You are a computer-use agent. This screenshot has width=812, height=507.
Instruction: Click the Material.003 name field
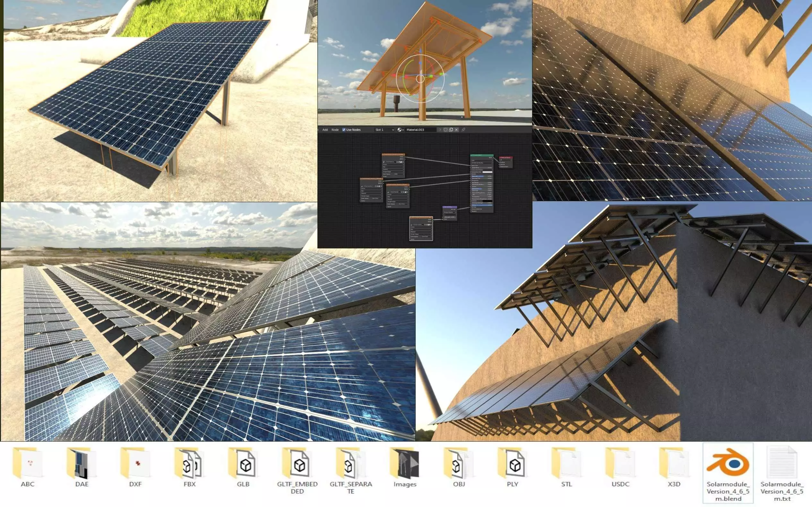click(421, 130)
